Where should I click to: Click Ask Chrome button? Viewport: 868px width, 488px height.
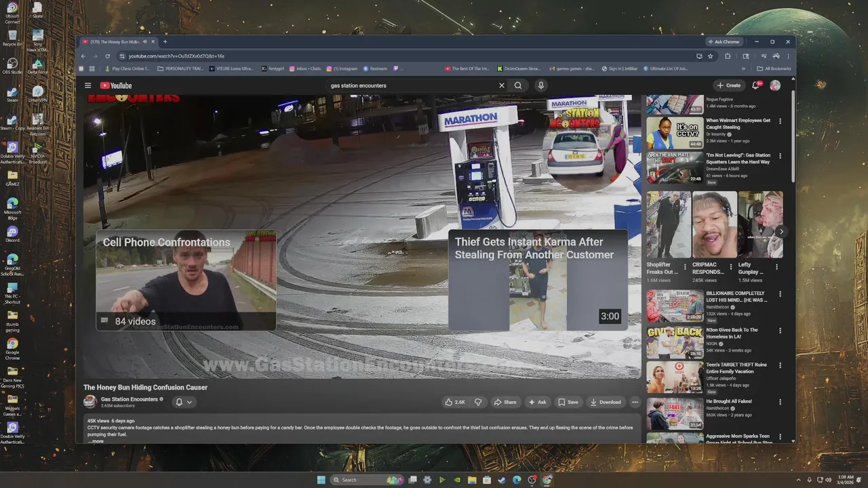(x=724, y=41)
